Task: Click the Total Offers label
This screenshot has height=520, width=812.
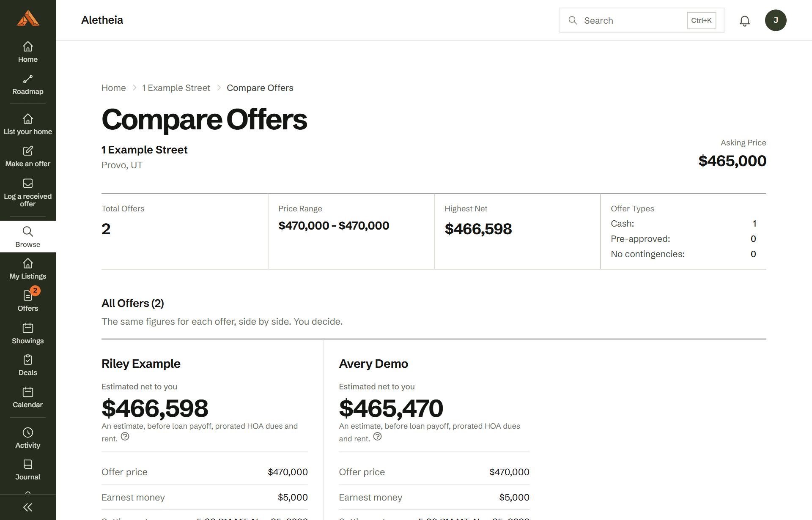Action: (123, 209)
